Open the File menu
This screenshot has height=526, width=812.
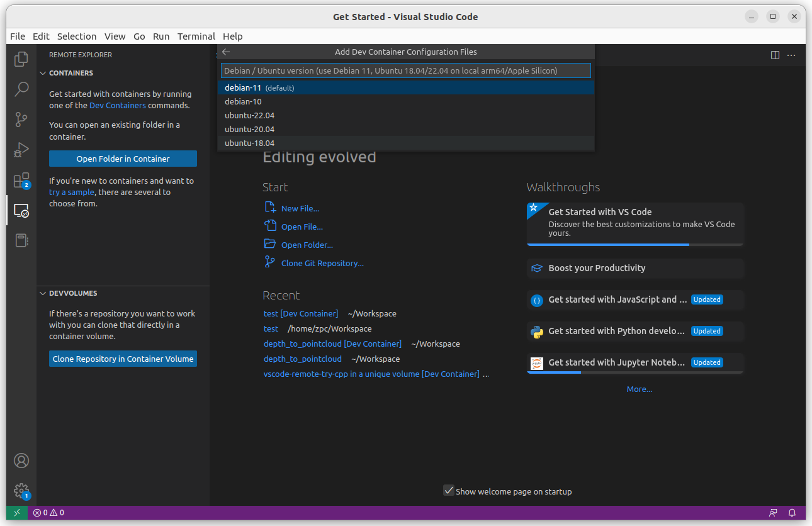click(x=18, y=36)
